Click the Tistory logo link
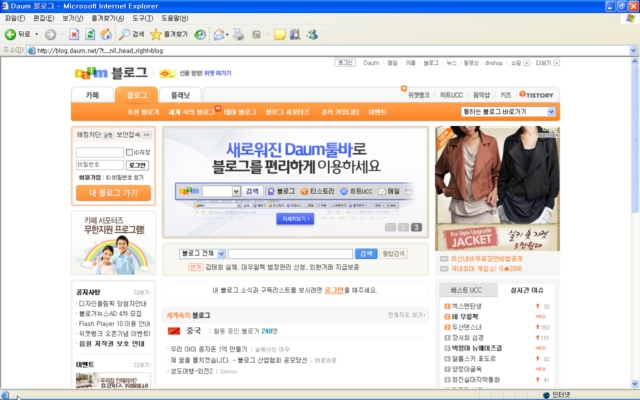The height and width of the screenshot is (400, 640). tap(536, 95)
